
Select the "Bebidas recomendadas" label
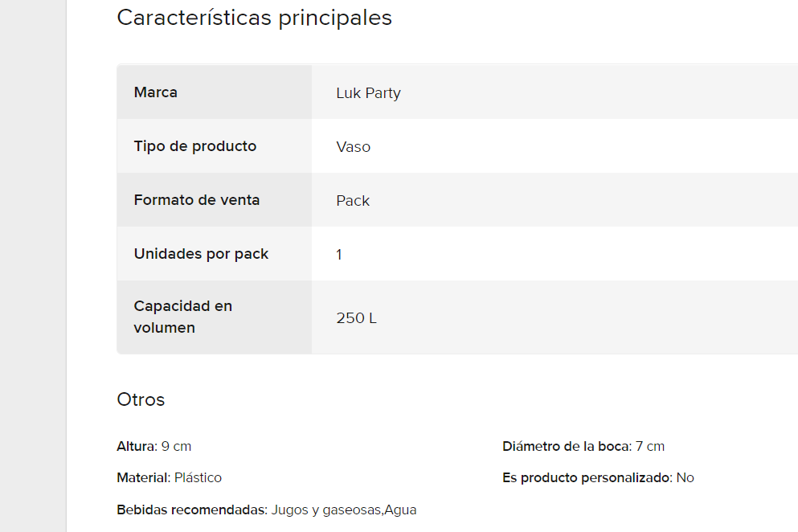191,509
